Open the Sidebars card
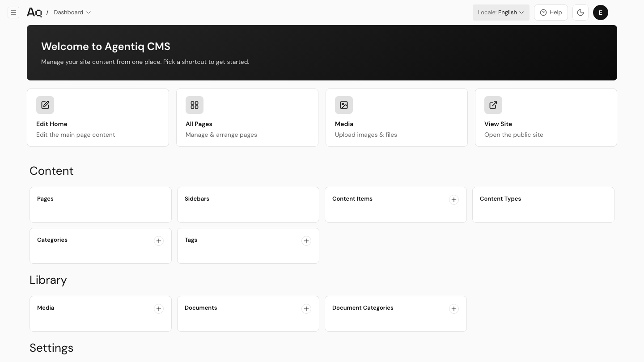 [248, 205]
